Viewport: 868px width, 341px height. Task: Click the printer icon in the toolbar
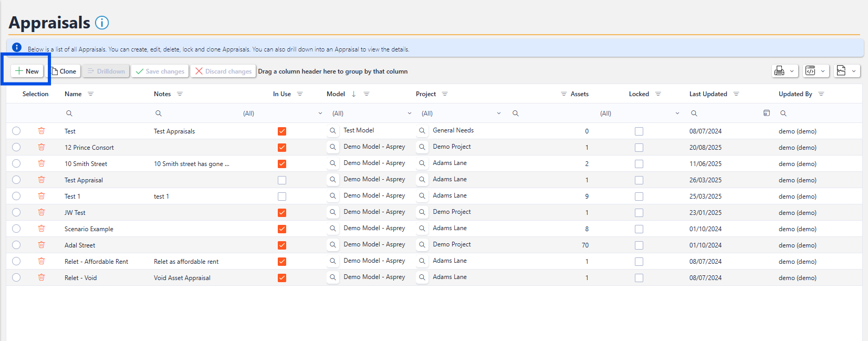pyautogui.click(x=779, y=71)
